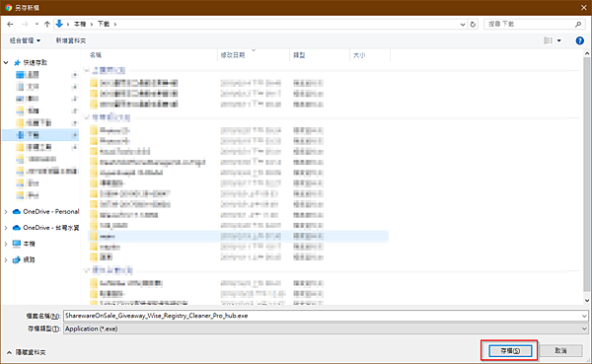The width and height of the screenshot is (592, 364).
Task: Sort by the 類型 column header
Action: click(x=299, y=55)
